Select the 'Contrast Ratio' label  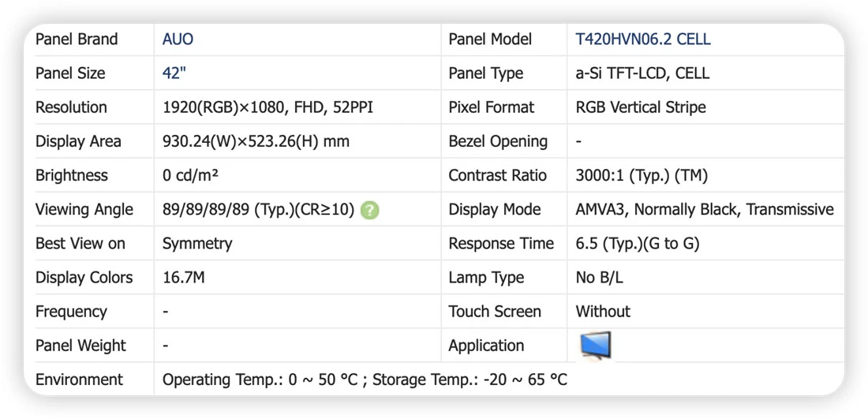tap(498, 175)
